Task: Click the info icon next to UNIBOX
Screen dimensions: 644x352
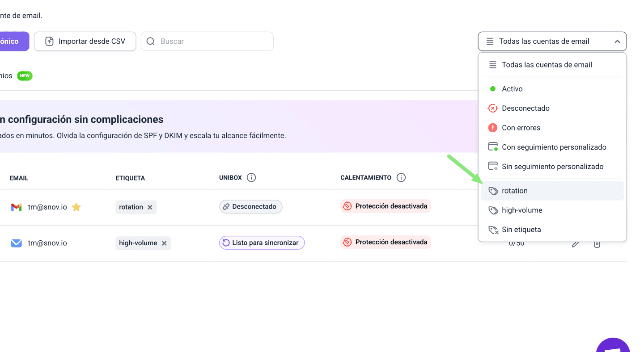Action: click(x=251, y=178)
